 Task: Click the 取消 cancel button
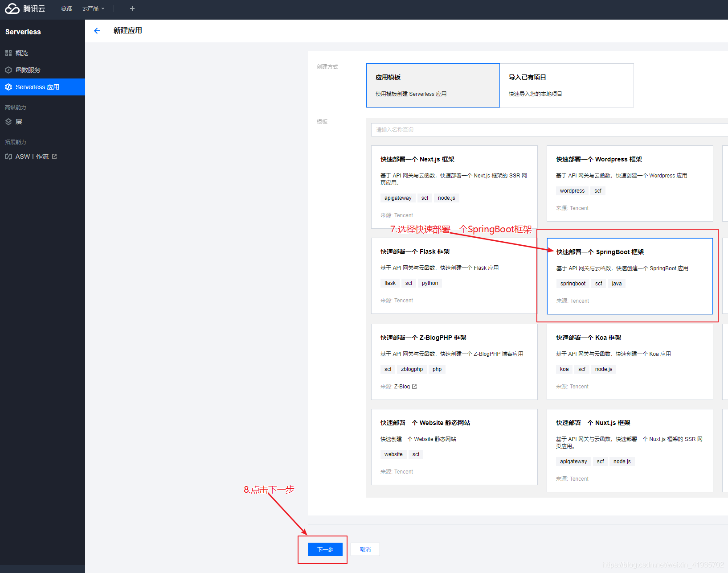click(365, 549)
